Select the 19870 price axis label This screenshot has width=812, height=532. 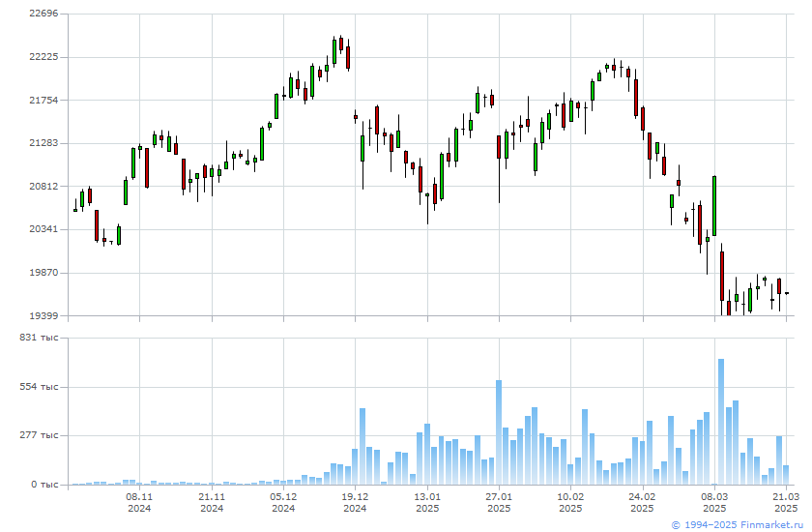pos(43,272)
